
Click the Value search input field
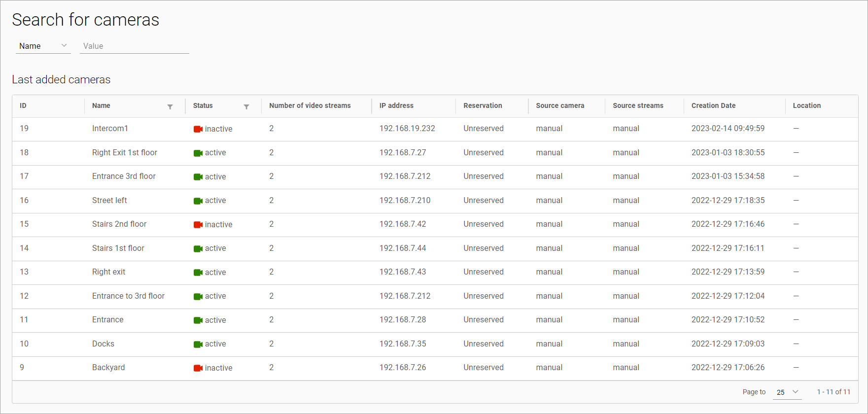(134, 46)
